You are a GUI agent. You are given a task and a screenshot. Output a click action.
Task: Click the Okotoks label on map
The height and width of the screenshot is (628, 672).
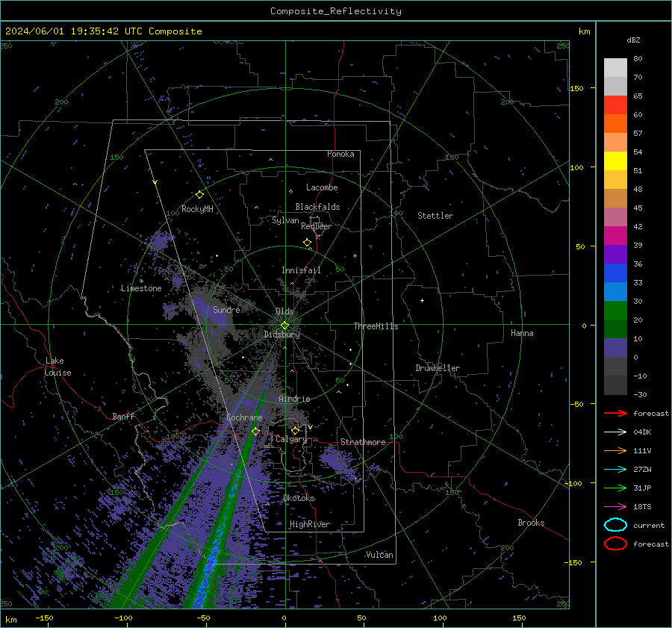coord(299,498)
